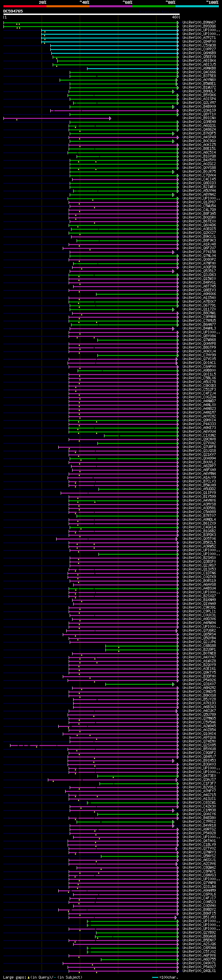The height and width of the screenshot is (980, 222).
Task: Select label UniRef100_C1F3F7
Action: (x=199, y=783)
